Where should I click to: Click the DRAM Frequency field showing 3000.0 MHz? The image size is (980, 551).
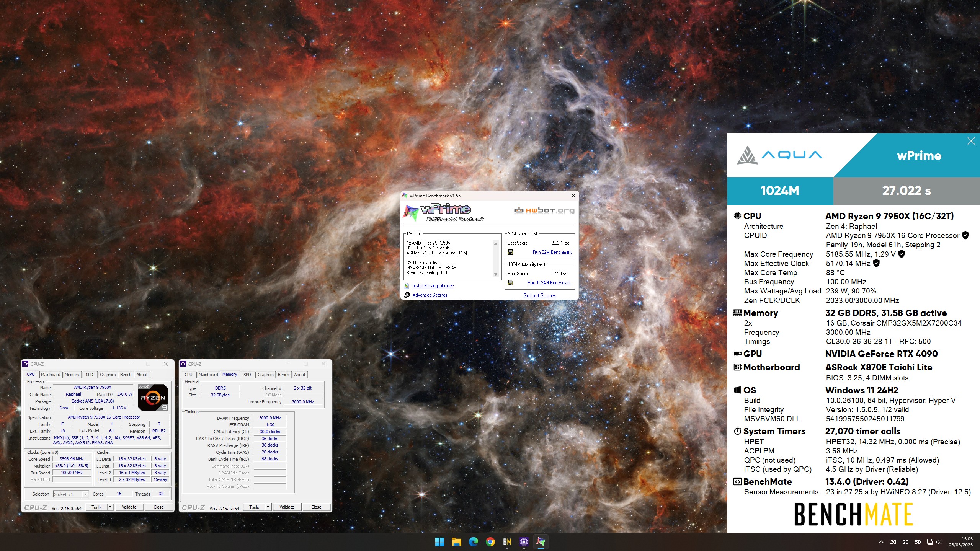click(270, 418)
